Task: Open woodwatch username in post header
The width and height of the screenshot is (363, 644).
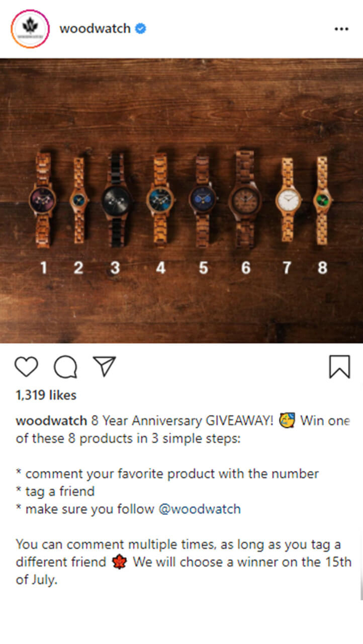Action: point(95,29)
